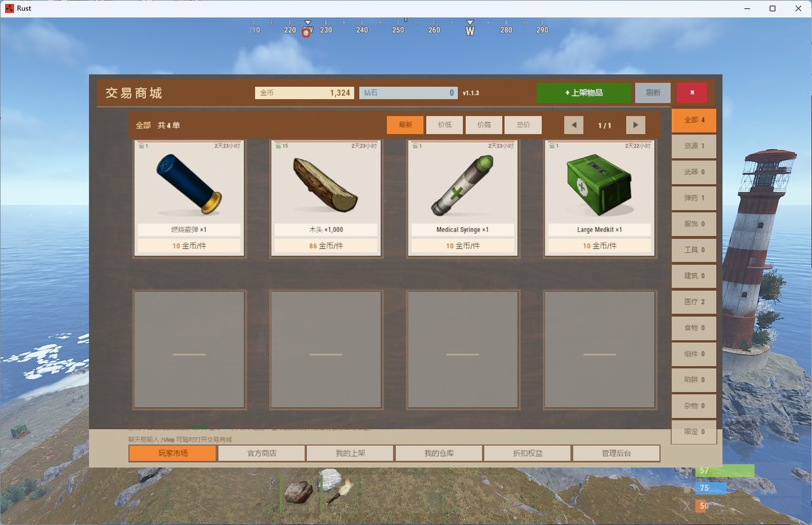Viewport: 812px width, 525px height.
Task: Select the Large Medkit item image
Action: click(599, 185)
